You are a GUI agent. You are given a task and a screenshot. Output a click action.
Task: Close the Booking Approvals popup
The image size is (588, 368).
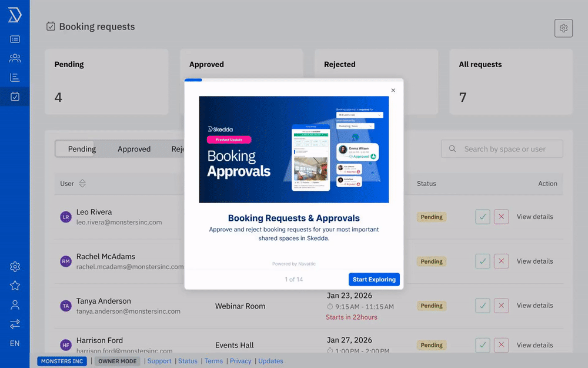(393, 90)
